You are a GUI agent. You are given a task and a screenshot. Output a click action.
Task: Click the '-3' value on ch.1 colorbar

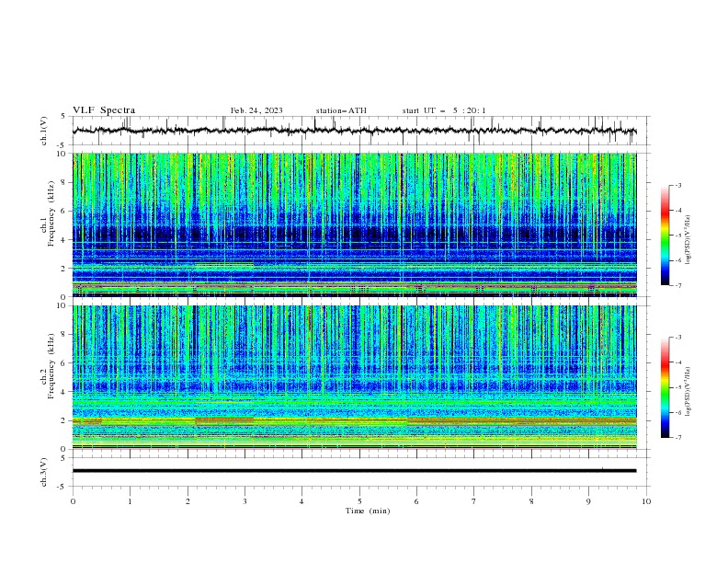click(677, 185)
